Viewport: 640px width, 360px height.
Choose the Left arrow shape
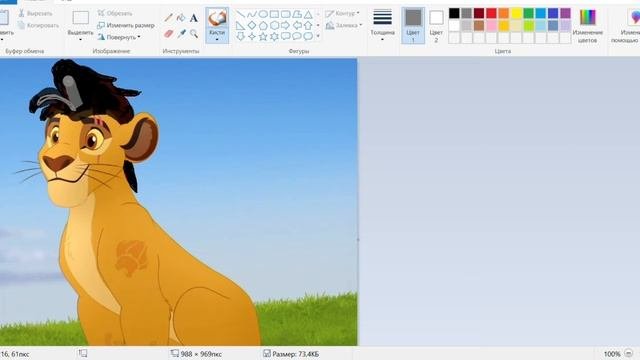(x=297, y=26)
